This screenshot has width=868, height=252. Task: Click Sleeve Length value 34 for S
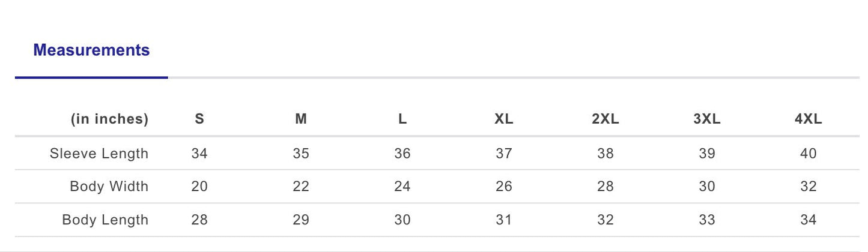click(199, 154)
